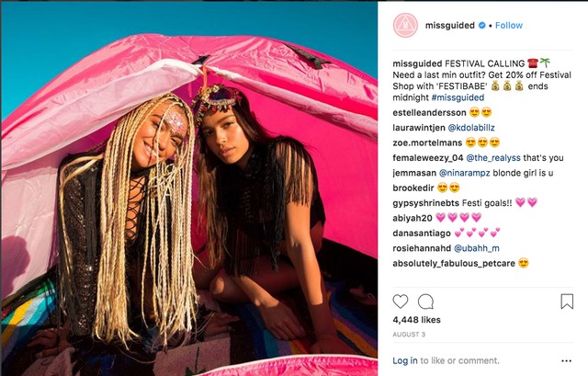Like the post with the heart icon
This screenshot has height=376, width=588.
[x=401, y=302]
